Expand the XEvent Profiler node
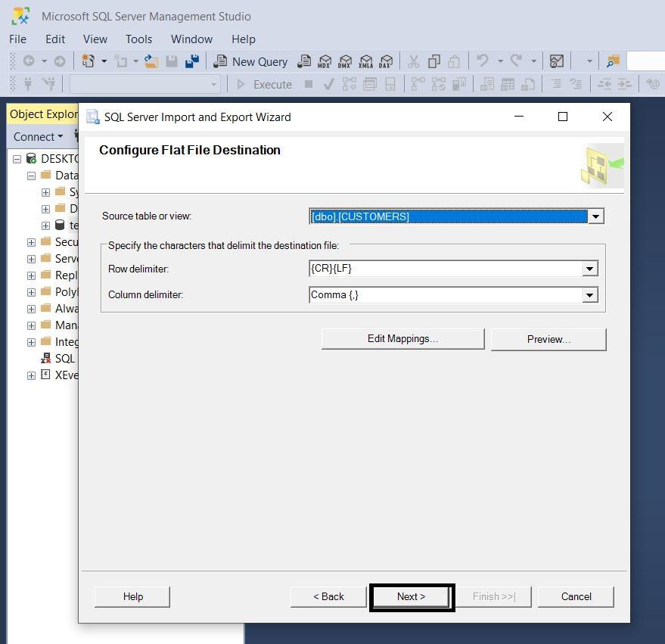 tap(31, 375)
